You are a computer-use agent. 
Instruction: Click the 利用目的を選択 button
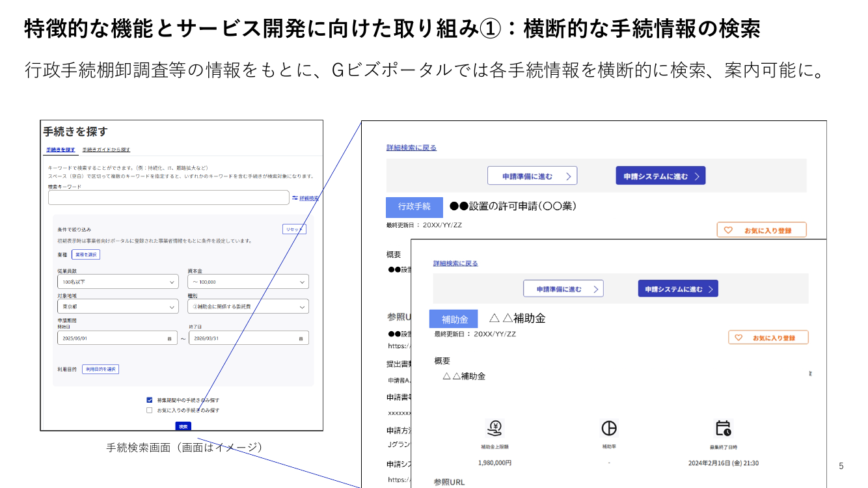100,369
